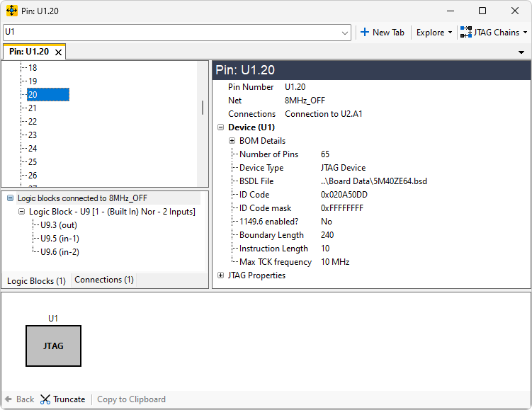Open the Explore dropdown menu
532x410 pixels.
click(x=434, y=33)
